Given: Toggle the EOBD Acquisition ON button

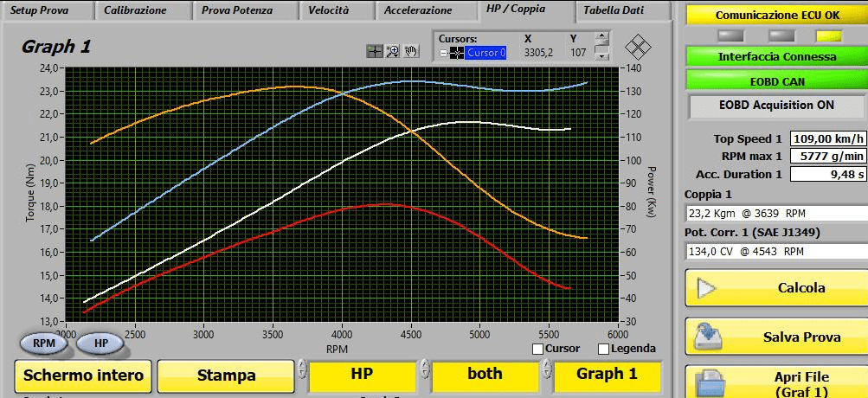Looking at the screenshot, I should pyautogui.click(x=777, y=106).
